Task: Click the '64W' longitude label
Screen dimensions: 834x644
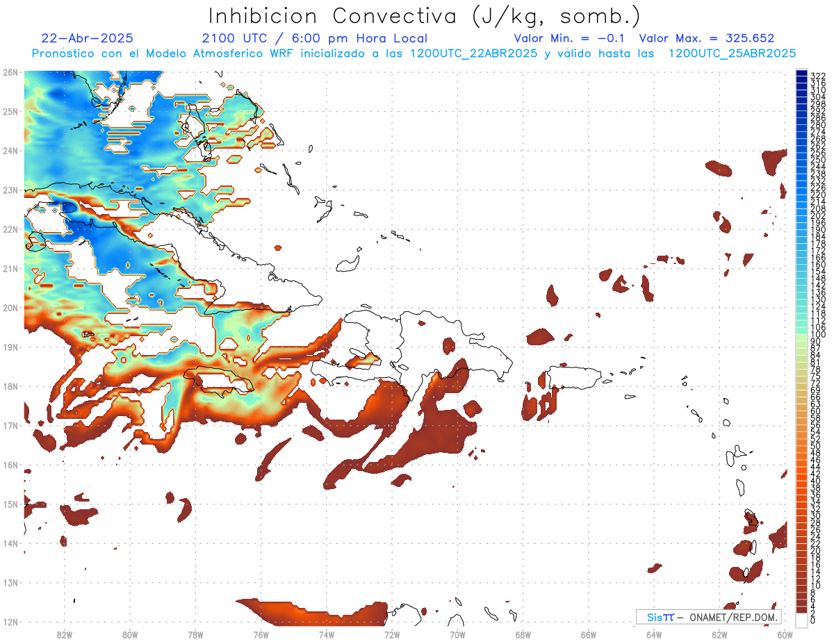Action: coord(654,634)
